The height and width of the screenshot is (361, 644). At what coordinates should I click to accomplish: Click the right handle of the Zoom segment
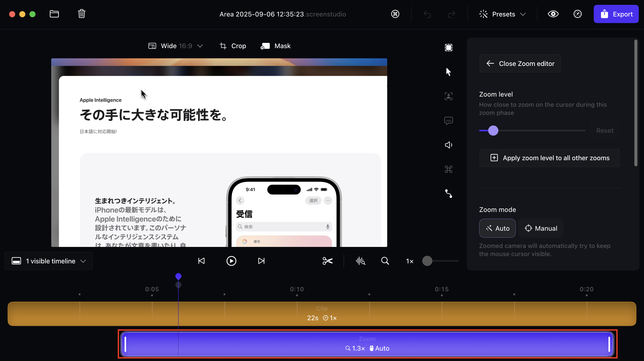[x=609, y=344]
